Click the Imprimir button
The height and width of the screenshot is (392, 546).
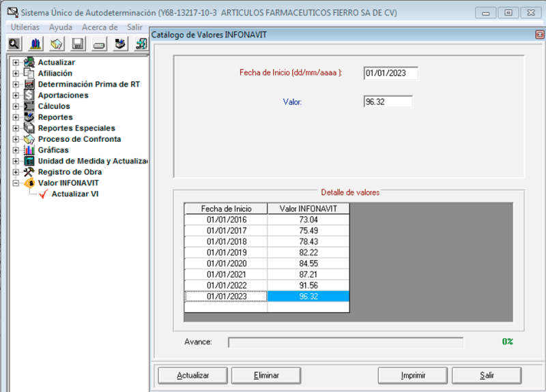413,376
